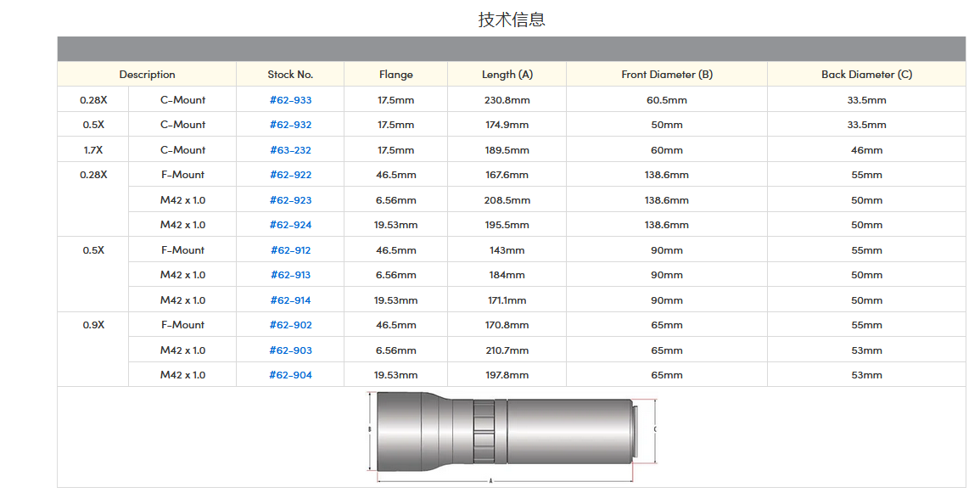Select the #62-914 stock link

(x=290, y=300)
